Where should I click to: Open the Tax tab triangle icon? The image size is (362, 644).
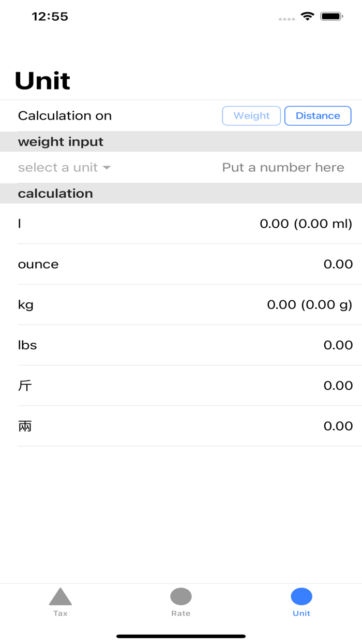(x=61, y=597)
